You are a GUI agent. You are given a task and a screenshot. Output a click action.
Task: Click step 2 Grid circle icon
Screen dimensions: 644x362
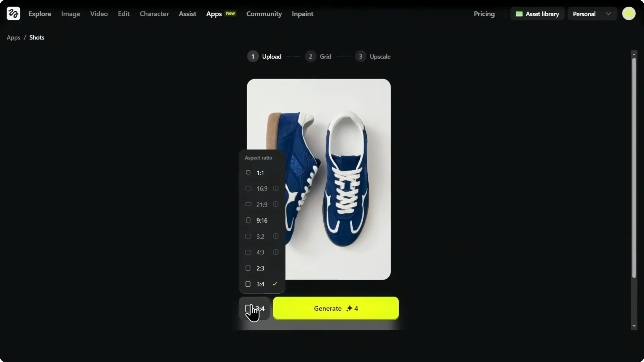pos(310,56)
